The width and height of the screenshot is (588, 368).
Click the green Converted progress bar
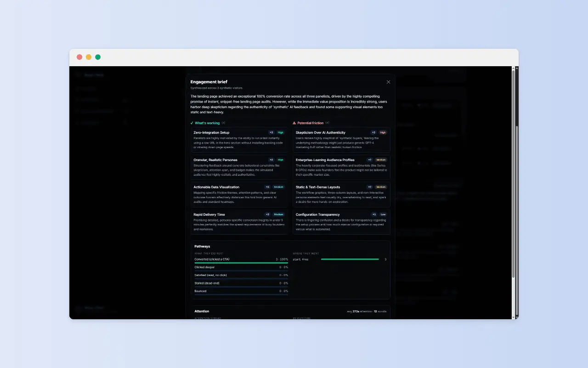click(241, 263)
